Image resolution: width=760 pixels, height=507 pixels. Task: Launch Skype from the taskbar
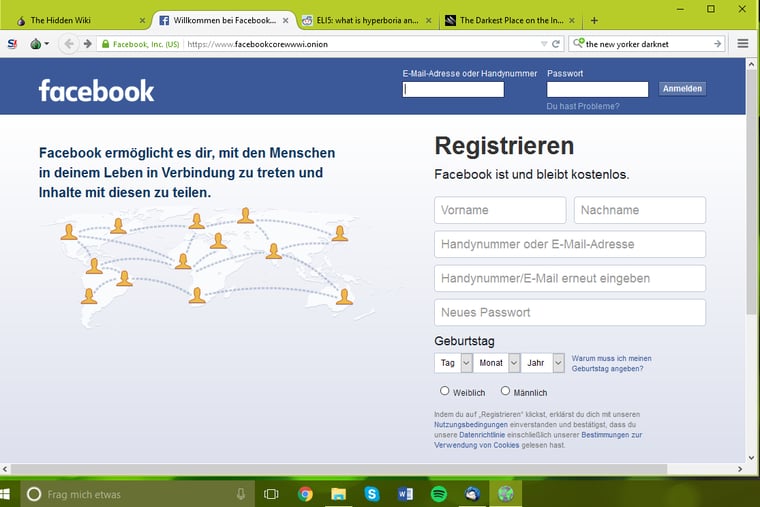(x=372, y=493)
